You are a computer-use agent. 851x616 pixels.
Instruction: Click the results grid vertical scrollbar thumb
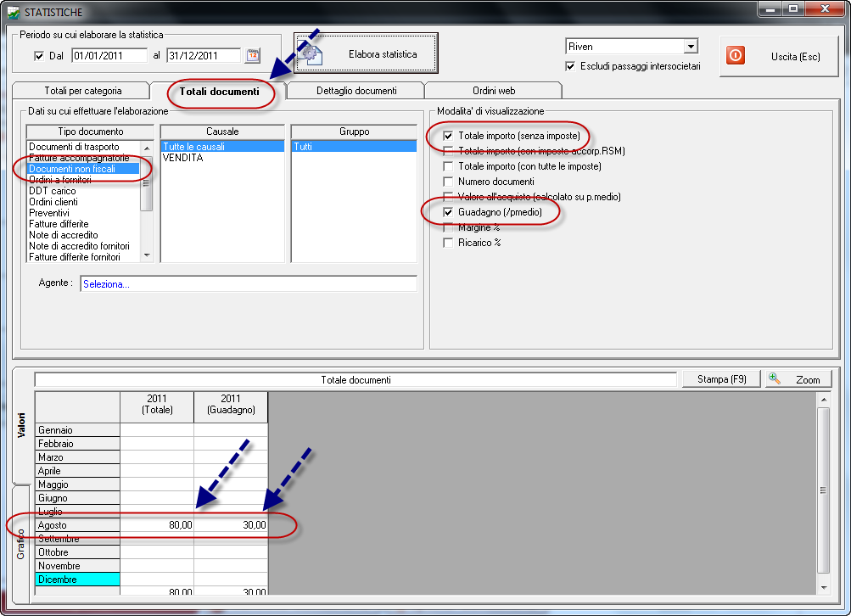(824, 490)
